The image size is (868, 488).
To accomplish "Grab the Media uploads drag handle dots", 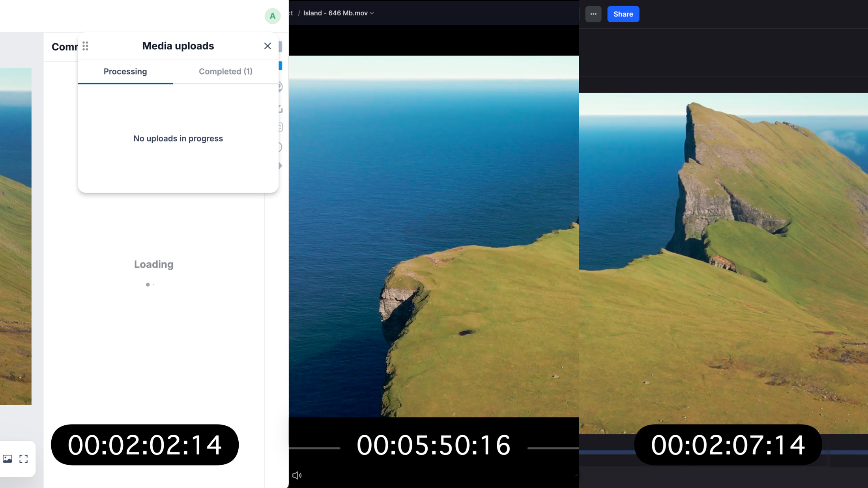I will point(85,46).
